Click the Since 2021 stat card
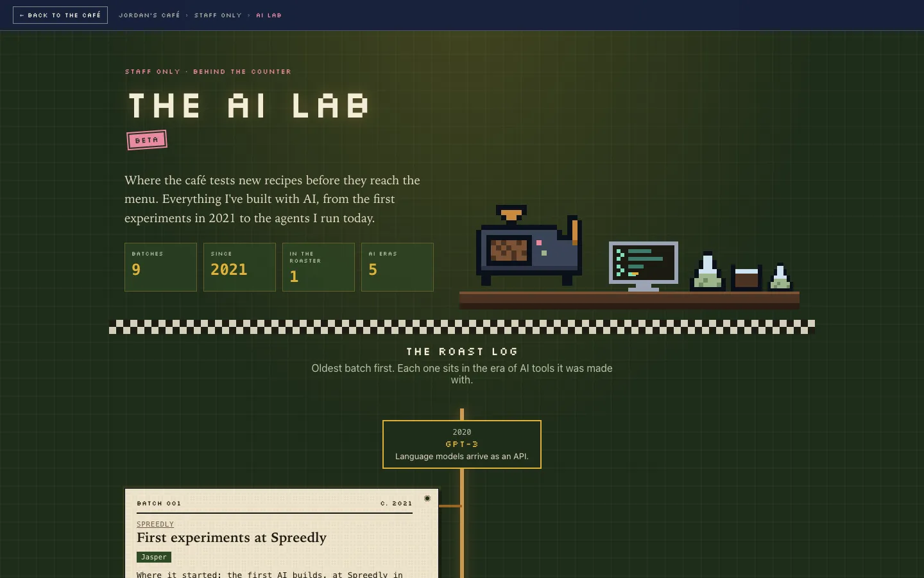This screenshot has width=924, height=578. coord(239,267)
